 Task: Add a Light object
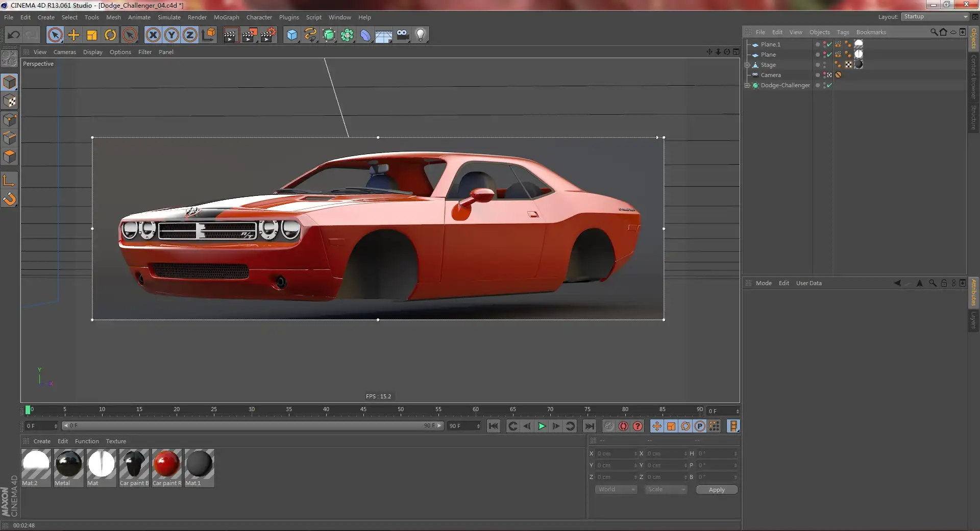click(421, 35)
